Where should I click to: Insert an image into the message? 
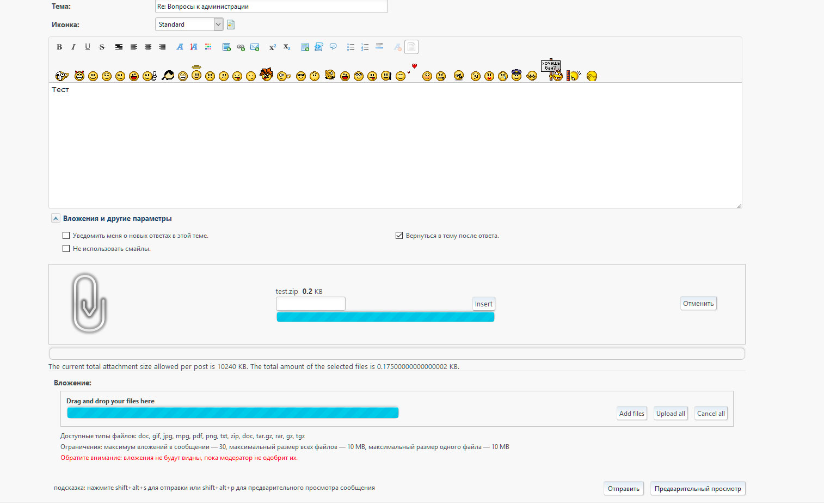coord(226,47)
